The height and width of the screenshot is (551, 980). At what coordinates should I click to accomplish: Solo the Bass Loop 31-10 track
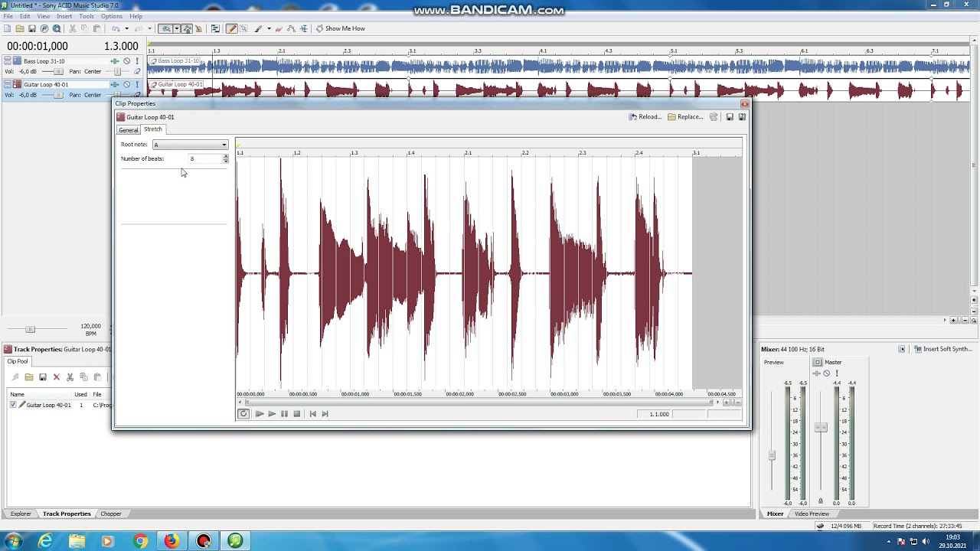click(x=137, y=61)
